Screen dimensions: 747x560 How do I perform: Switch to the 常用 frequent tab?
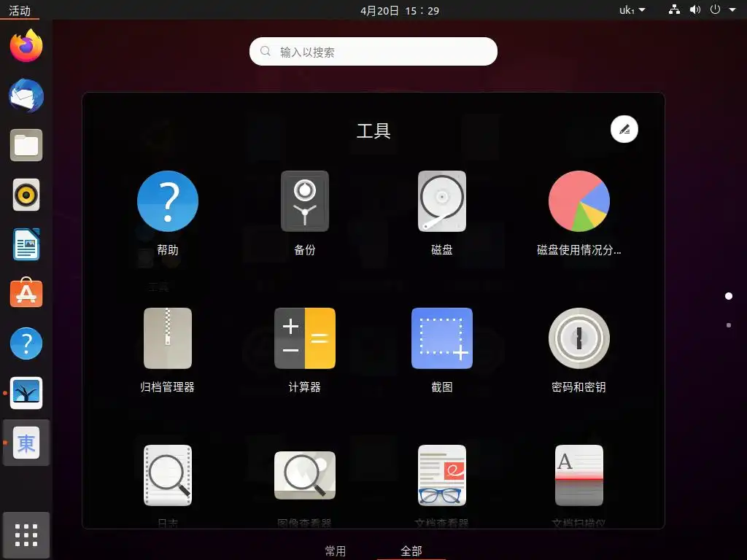coord(336,551)
